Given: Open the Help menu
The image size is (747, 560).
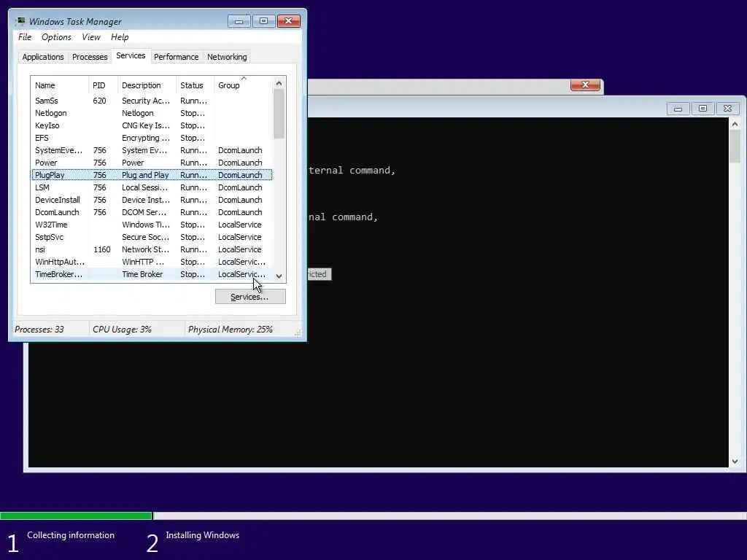Looking at the screenshot, I should (120, 37).
